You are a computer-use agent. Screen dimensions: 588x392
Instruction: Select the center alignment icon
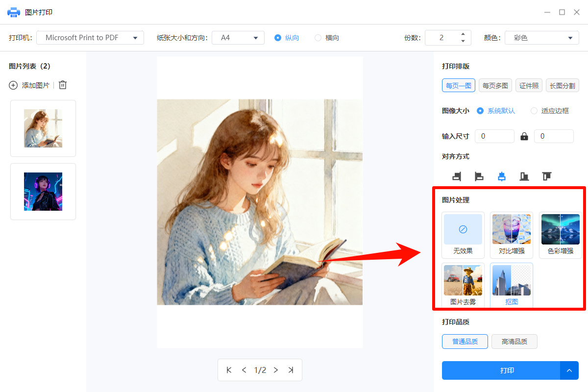pyautogui.click(x=501, y=176)
